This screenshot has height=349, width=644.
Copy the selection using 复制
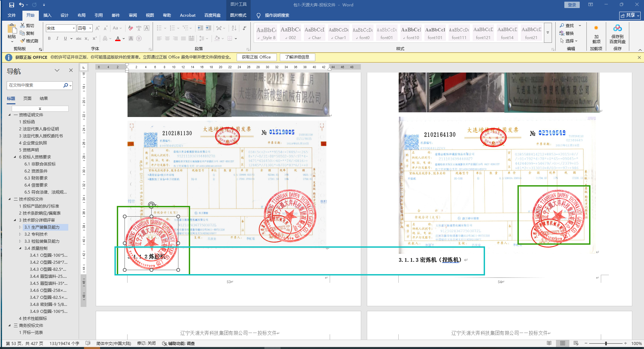coord(27,33)
